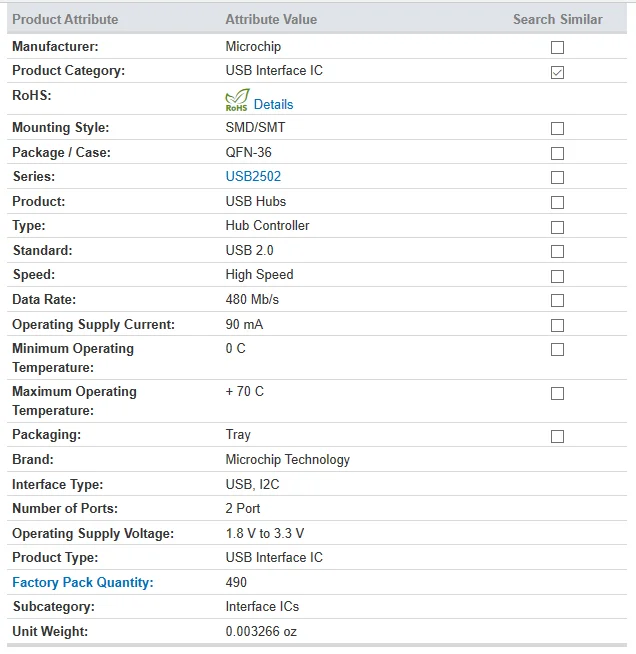Click the 90 mA current value

click(244, 324)
